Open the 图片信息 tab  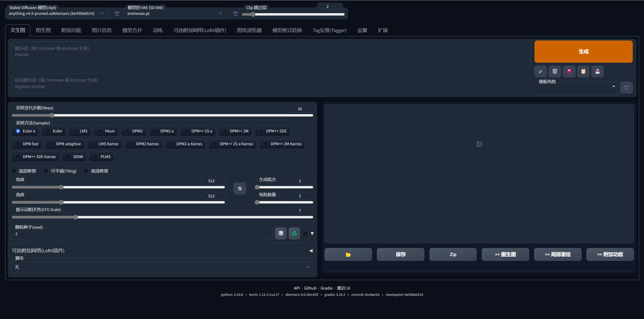(102, 30)
